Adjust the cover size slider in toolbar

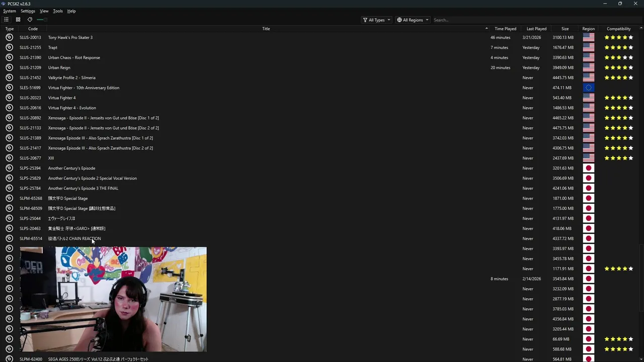tap(42, 20)
